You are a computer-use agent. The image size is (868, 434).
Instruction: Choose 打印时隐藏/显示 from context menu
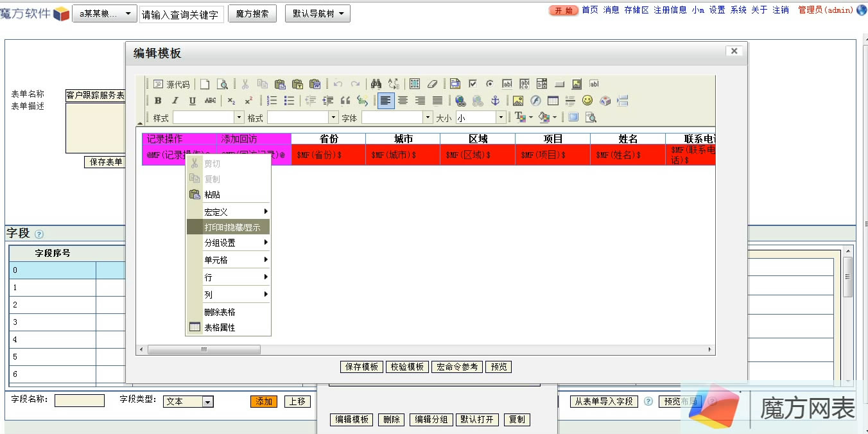[228, 227]
